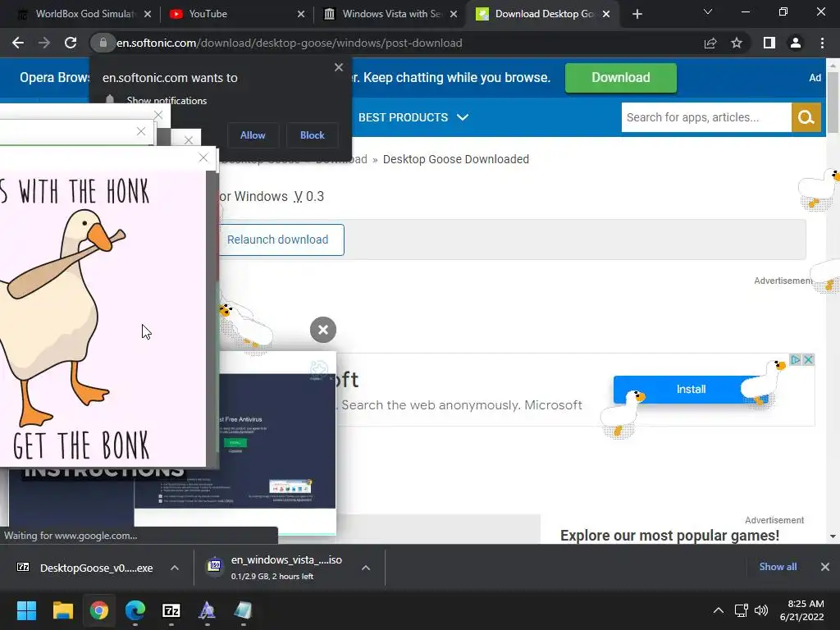This screenshot has height=630, width=840.
Task: Close the gray goose window behind
Action: 189,140
